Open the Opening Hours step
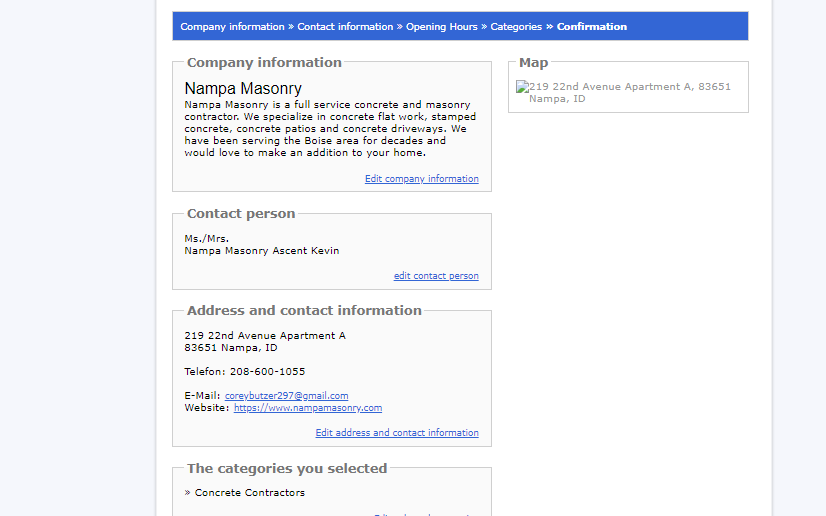The height and width of the screenshot is (516, 826). [441, 27]
